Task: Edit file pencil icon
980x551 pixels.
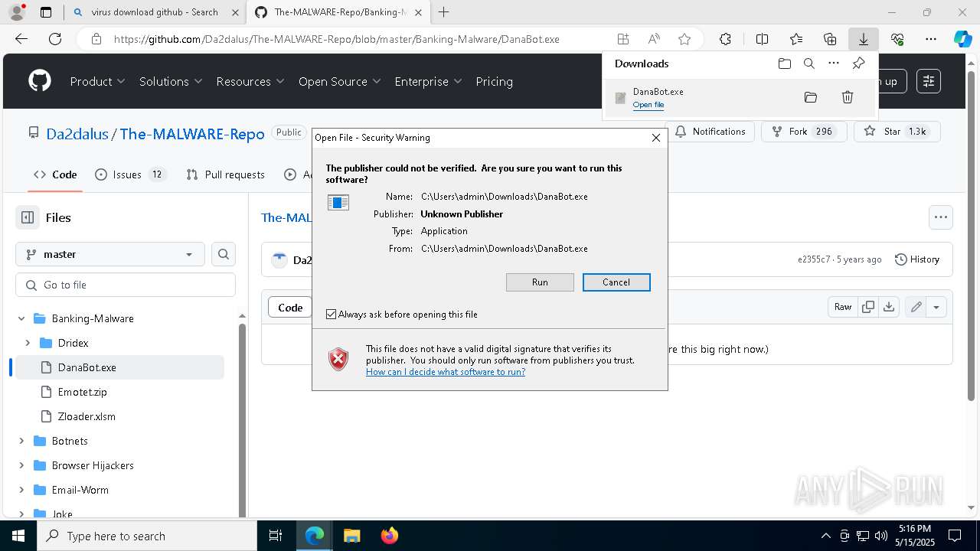Action: click(x=916, y=307)
